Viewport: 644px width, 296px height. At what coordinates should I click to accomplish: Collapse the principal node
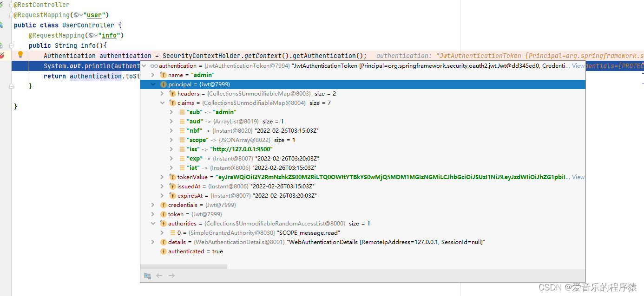point(153,84)
